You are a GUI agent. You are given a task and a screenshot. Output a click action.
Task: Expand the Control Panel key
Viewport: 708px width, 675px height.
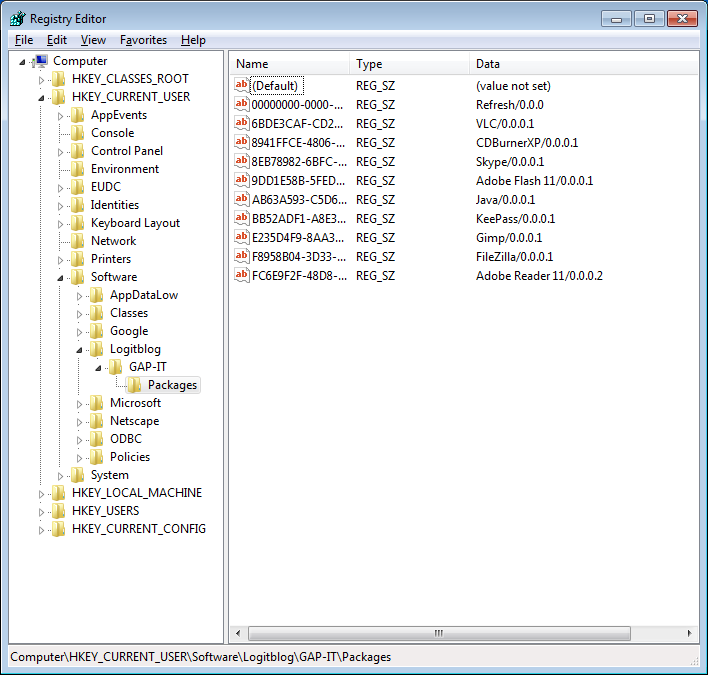(x=60, y=152)
